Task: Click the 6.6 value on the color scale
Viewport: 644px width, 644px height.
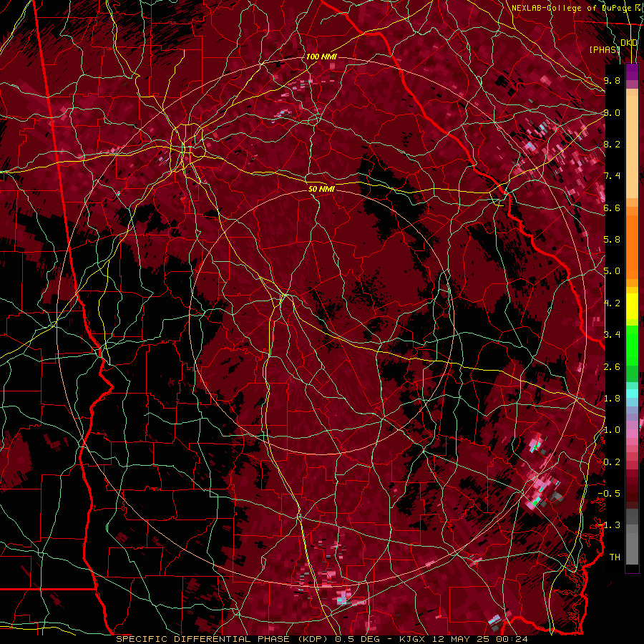Action: (612, 208)
